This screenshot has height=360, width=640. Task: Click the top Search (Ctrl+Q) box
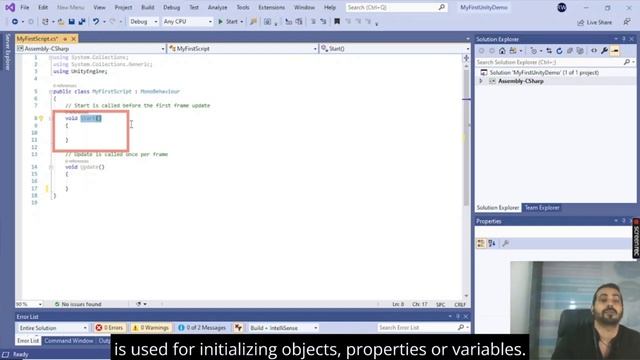(396, 7)
